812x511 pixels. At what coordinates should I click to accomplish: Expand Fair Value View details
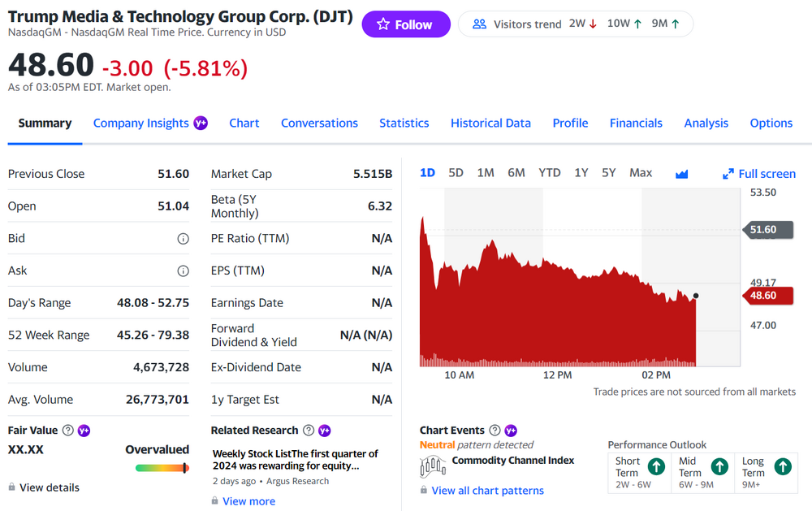pyautogui.click(x=49, y=487)
